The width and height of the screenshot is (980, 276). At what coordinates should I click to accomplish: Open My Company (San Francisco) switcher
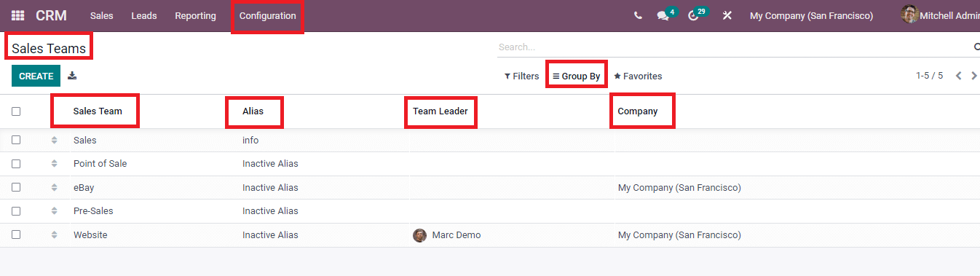click(x=811, y=15)
